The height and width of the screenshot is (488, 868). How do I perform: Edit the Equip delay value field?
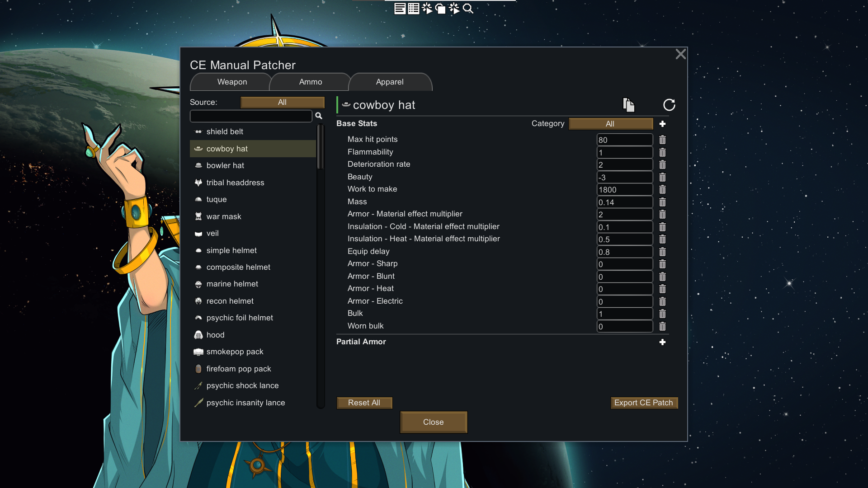coord(625,252)
